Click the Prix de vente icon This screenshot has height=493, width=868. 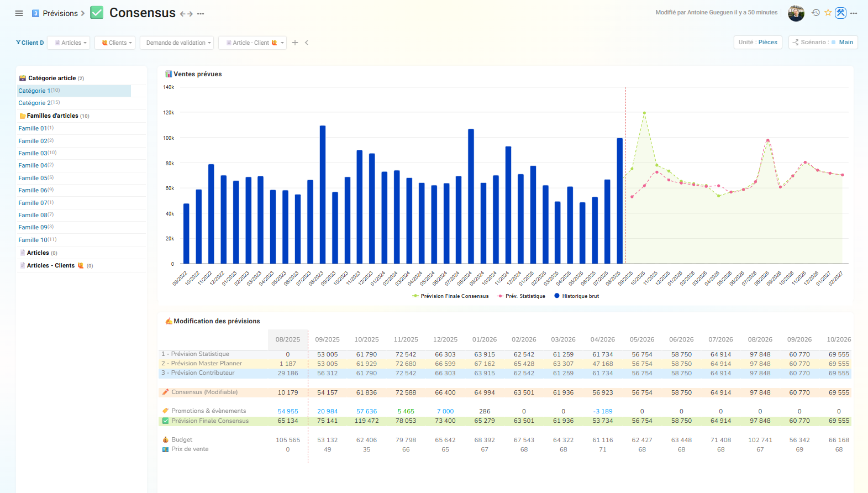[x=165, y=449]
